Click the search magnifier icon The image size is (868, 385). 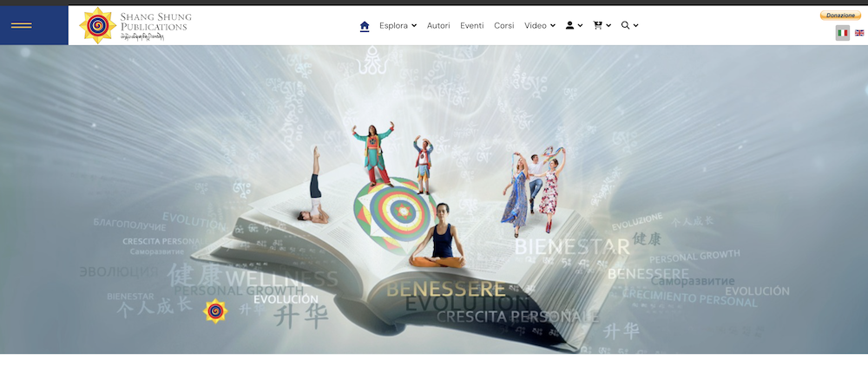(x=625, y=26)
